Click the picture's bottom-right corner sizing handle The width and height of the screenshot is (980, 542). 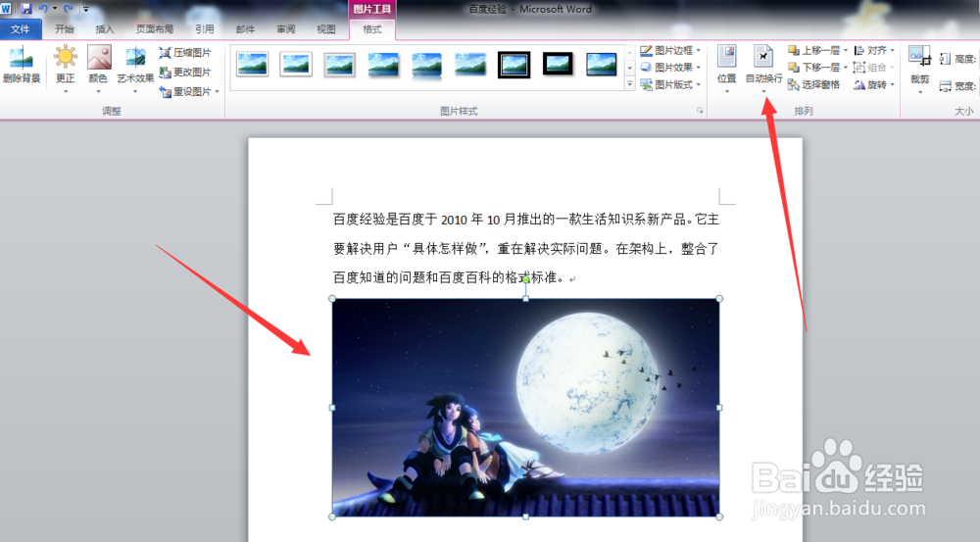[719, 517]
